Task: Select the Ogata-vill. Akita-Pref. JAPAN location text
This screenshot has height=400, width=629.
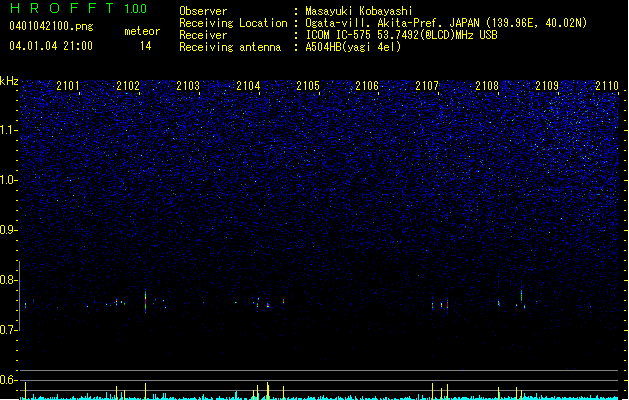Action: click(x=446, y=23)
